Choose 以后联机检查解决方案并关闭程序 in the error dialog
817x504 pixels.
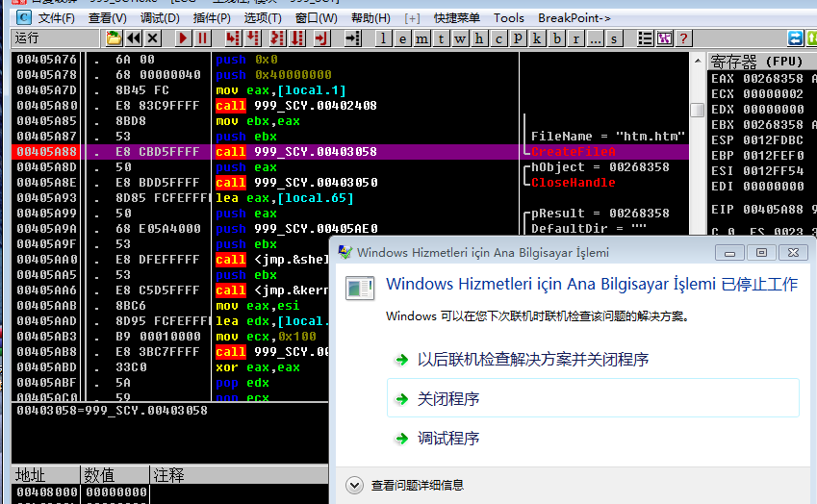(532, 360)
